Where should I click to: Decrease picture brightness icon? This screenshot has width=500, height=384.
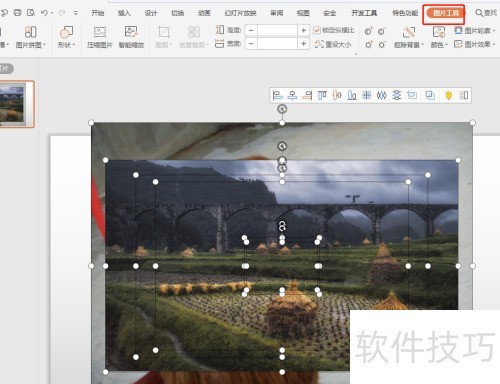point(382,44)
